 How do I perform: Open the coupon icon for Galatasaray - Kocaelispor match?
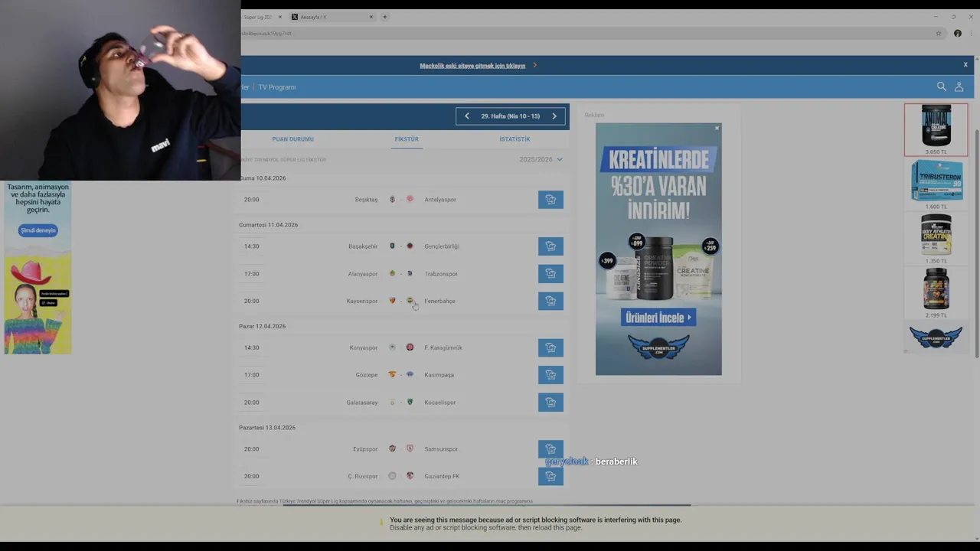point(550,403)
